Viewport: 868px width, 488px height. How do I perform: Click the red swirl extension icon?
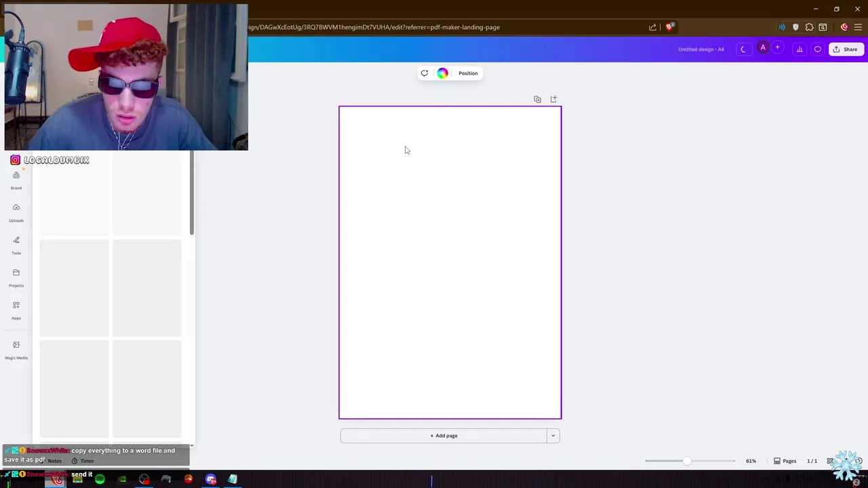click(x=844, y=27)
